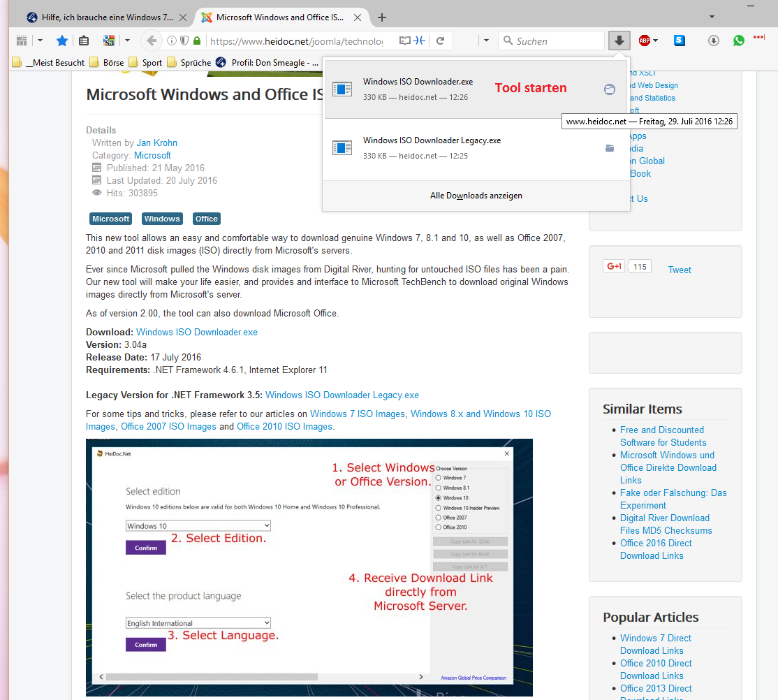This screenshot has width=778, height=700.
Task: Close the 'Hilfe, ich brauche eine Windows 7' tab
Action: [x=183, y=17]
